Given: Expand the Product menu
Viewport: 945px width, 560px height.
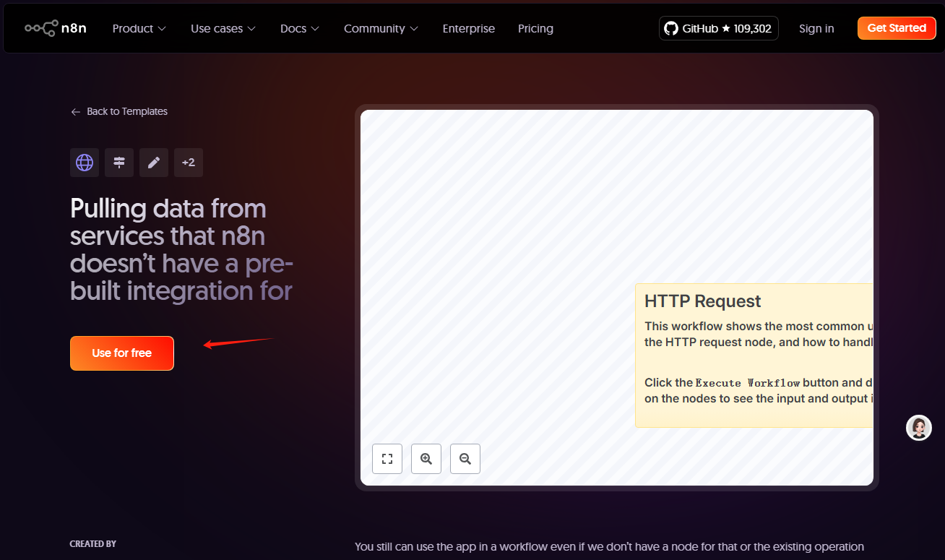Looking at the screenshot, I should tap(139, 28).
